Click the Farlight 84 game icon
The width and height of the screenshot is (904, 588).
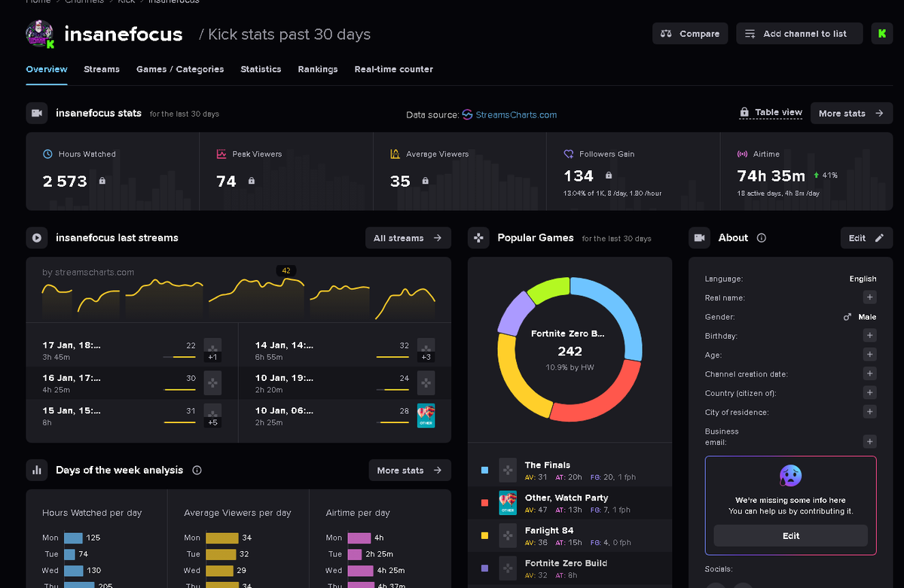point(508,536)
